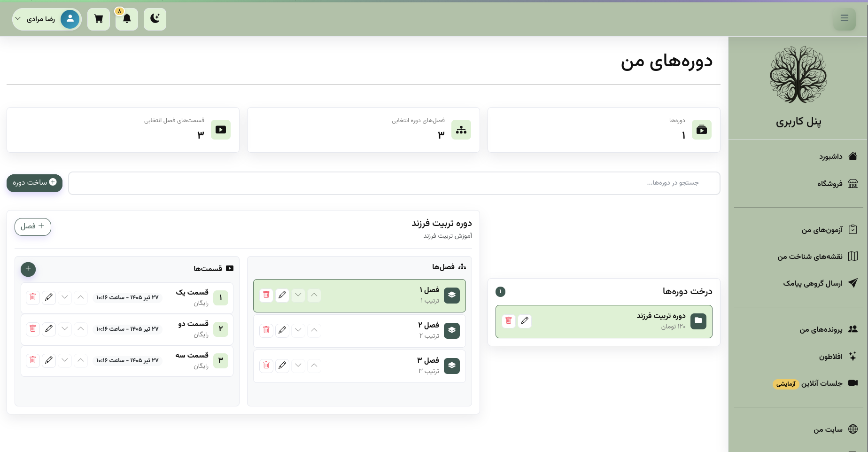Delete قسمت یک
This screenshot has width=868, height=452.
point(33,297)
